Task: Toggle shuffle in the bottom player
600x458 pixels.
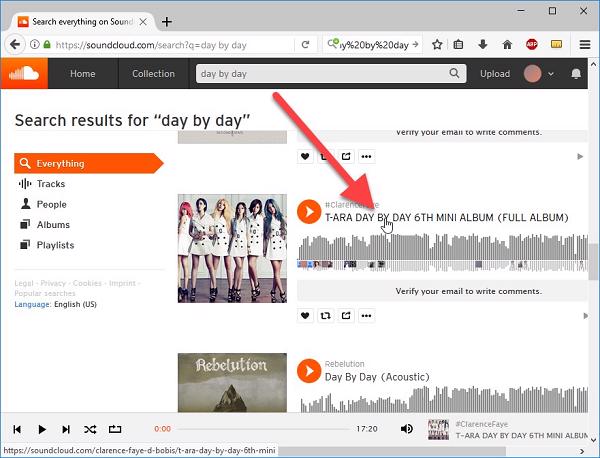Action: [x=90, y=429]
